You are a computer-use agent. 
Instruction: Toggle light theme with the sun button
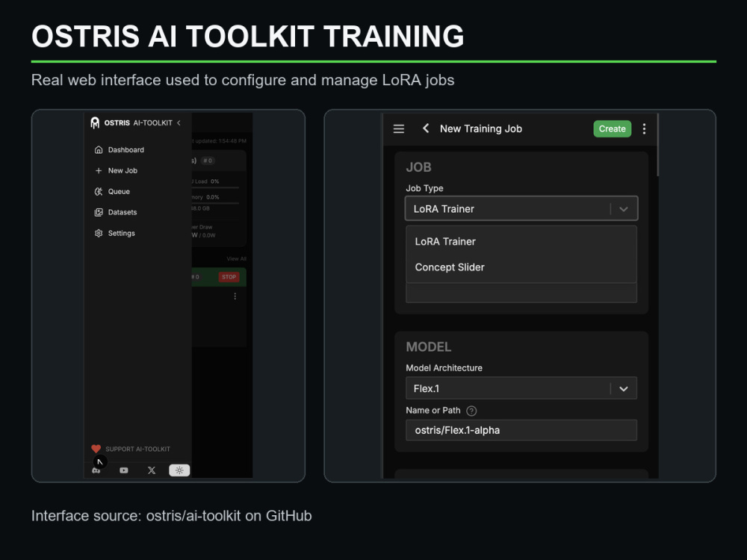(x=179, y=470)
